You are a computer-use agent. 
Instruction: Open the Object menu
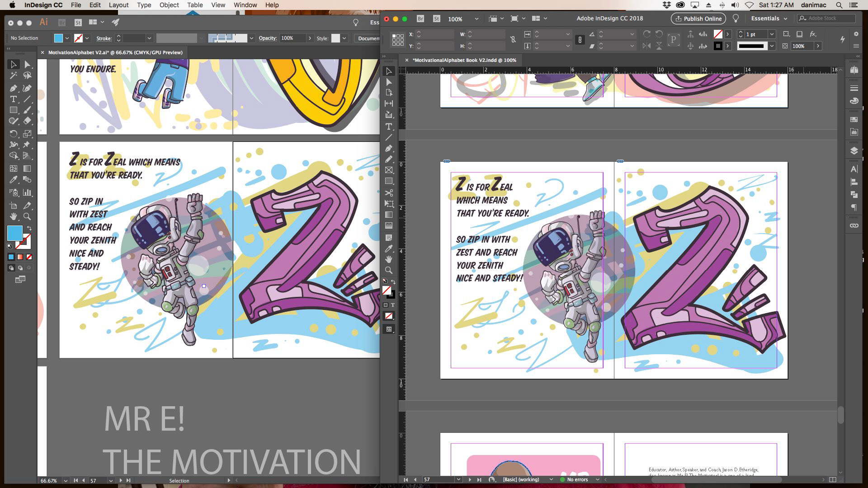(x=169, y=5)
